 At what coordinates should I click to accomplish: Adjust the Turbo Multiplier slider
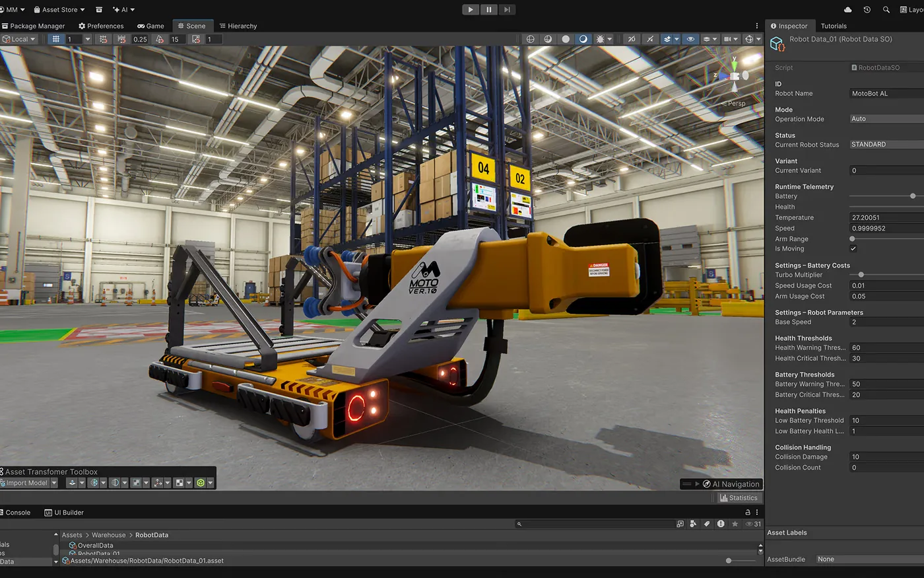coord(861,275)
